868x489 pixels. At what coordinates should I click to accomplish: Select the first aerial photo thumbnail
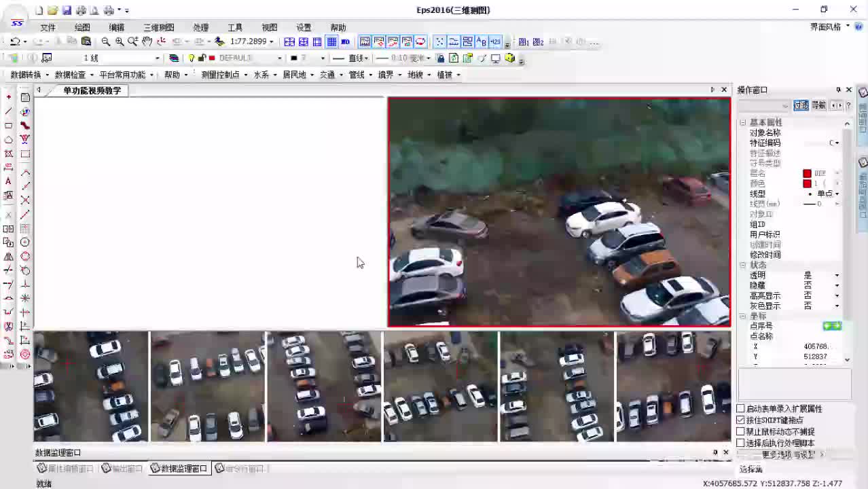(91, 386)
